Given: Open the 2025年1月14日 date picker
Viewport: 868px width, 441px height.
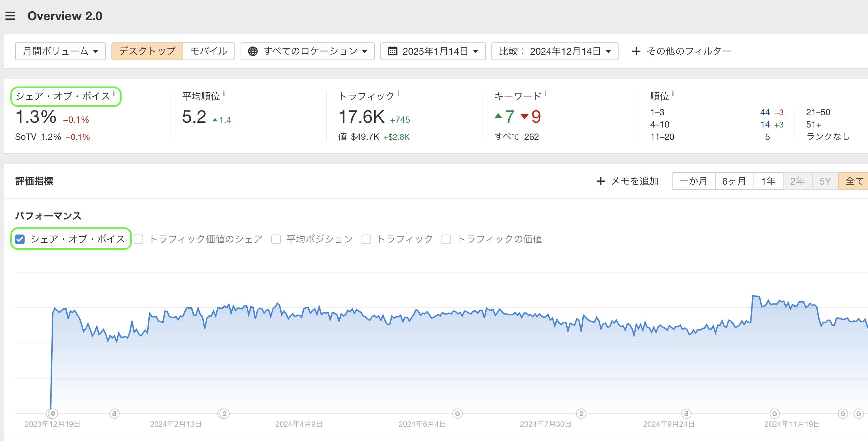Looking at the screenshot, I should (x=433, y=51).
